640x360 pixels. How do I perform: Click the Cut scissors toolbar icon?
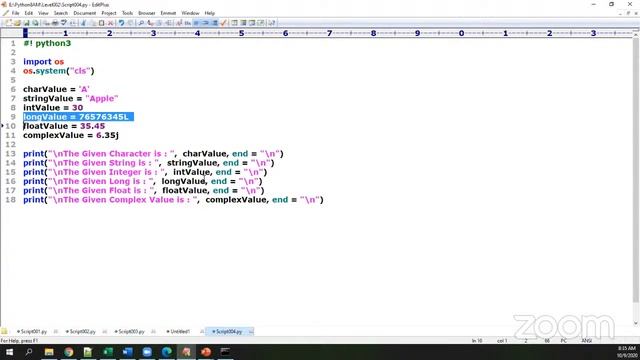pos(83,23)
